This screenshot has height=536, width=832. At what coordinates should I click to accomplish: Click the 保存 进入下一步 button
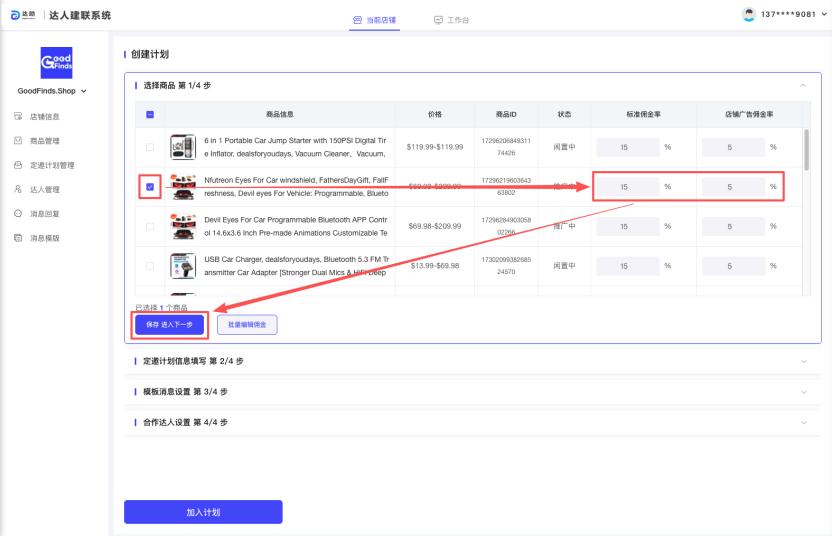pos(170,325)
